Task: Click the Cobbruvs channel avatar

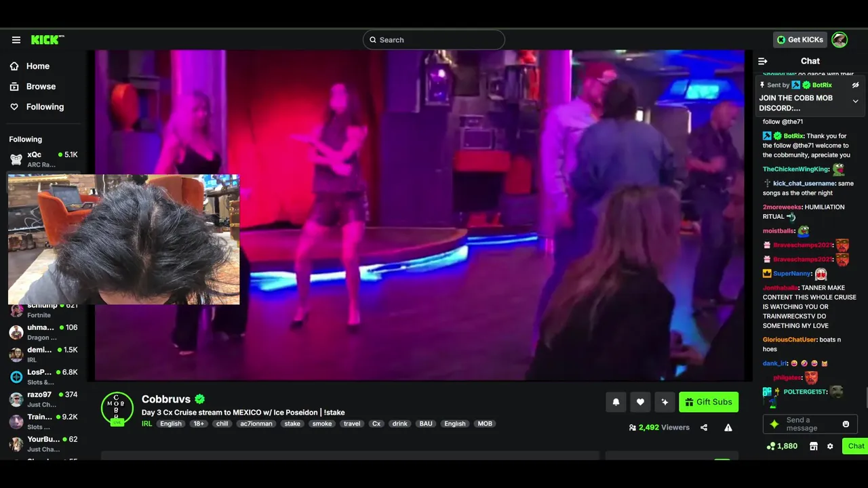Action: tap(117, 409)
